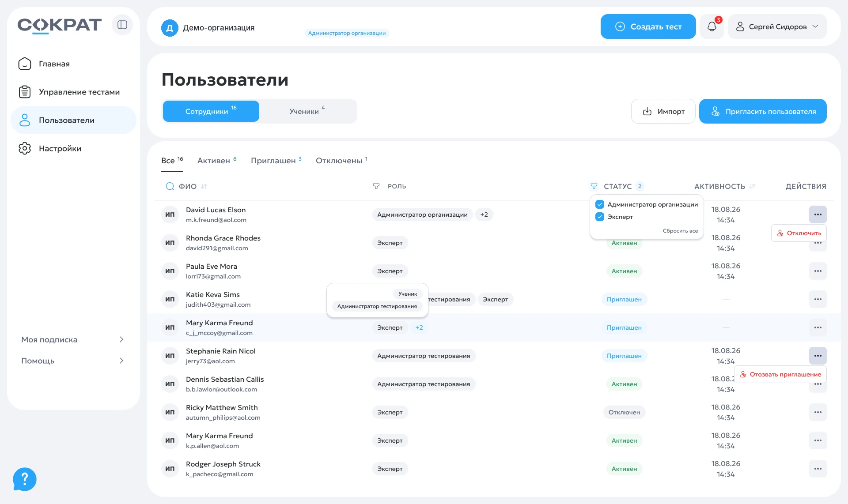
Task: Choose Отключить in the actions popup
Action: point(799,233)
